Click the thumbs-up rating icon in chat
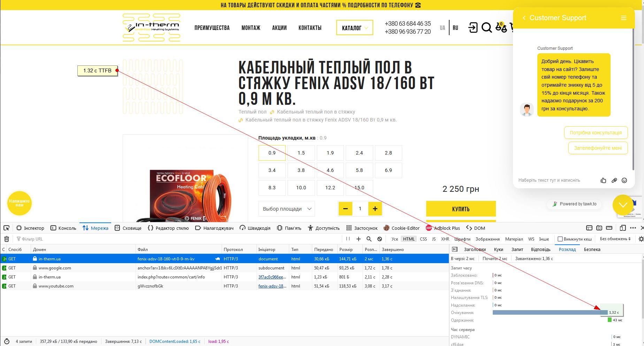 point(604,180)
